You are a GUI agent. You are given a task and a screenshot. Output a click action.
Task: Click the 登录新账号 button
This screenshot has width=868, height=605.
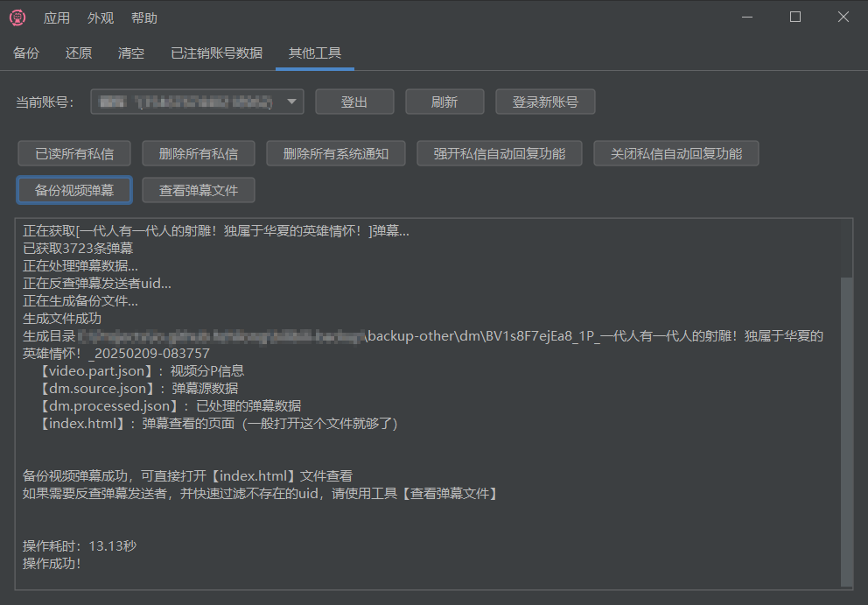click(x=545, y=102)
